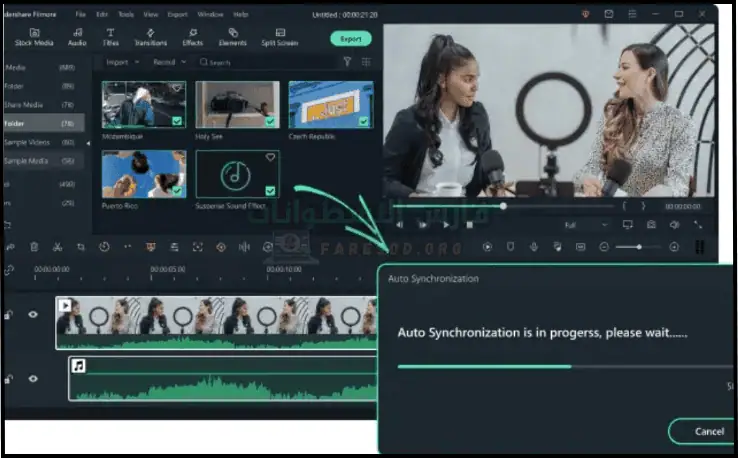Open the Transitions panel

[x=150, y=38]
